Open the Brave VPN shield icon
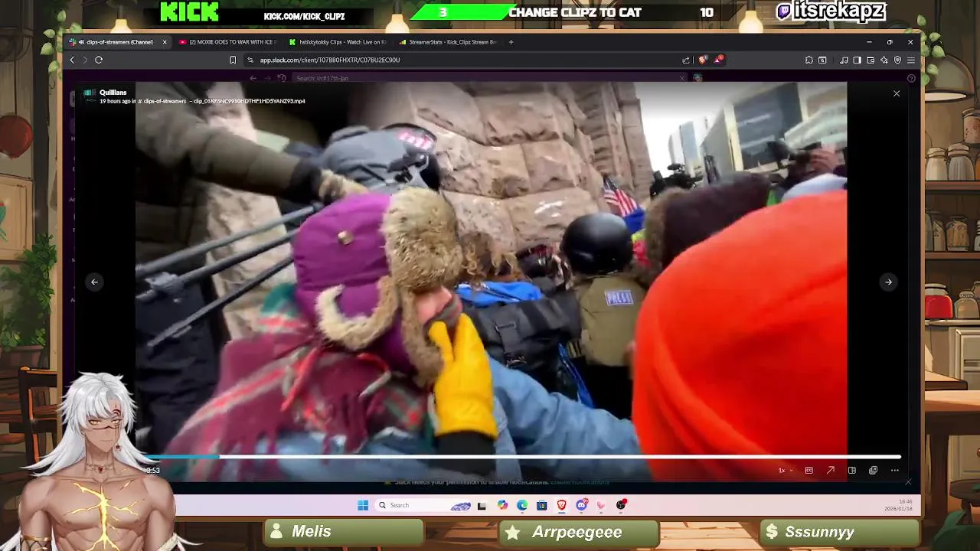Viewport: 980px width, 551px height. (897, 60)
